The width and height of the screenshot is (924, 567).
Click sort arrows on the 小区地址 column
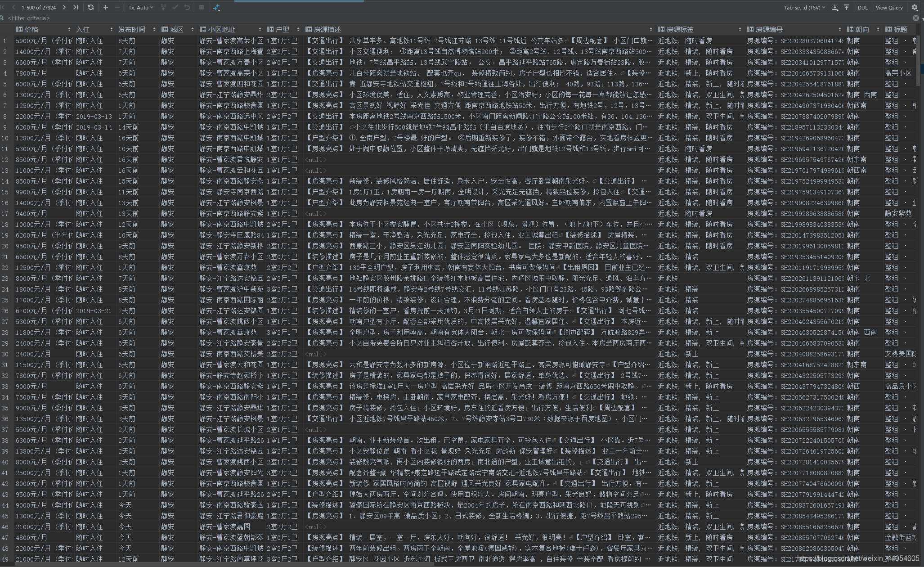[260, 29]
